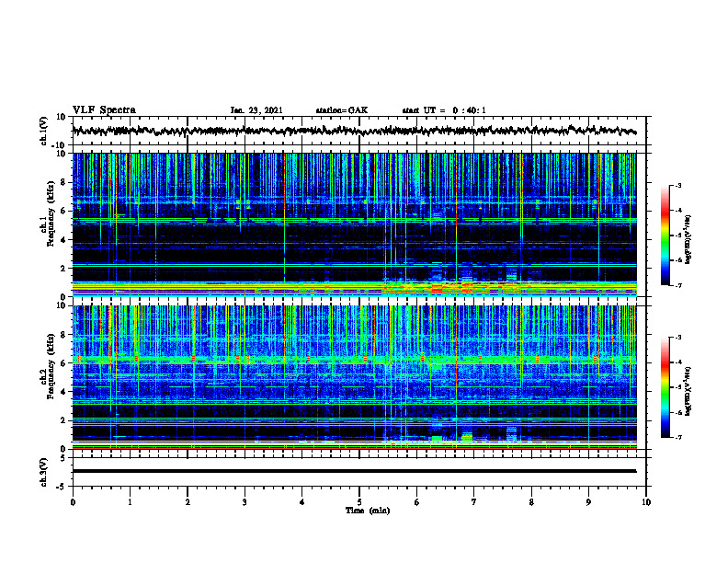Click the ch.2 color bar label 'log(PSD)'
The height and width of the screenshot is (563, 728).
tap(688, 392)
